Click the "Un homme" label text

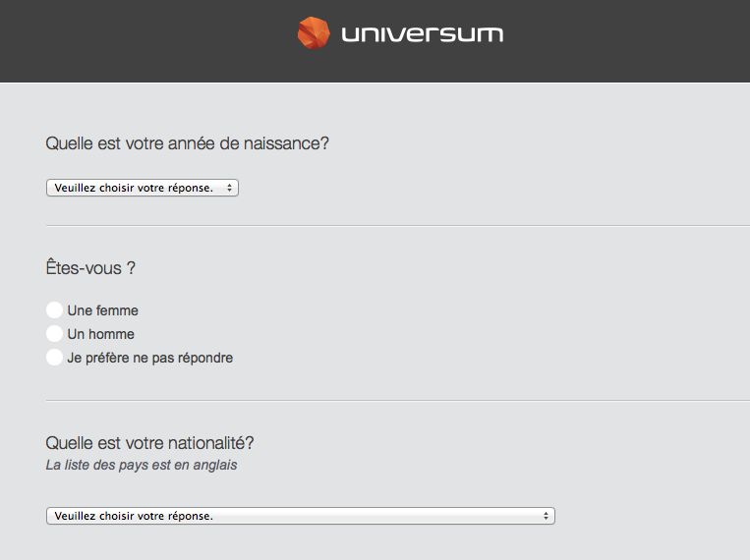point(101,334)
